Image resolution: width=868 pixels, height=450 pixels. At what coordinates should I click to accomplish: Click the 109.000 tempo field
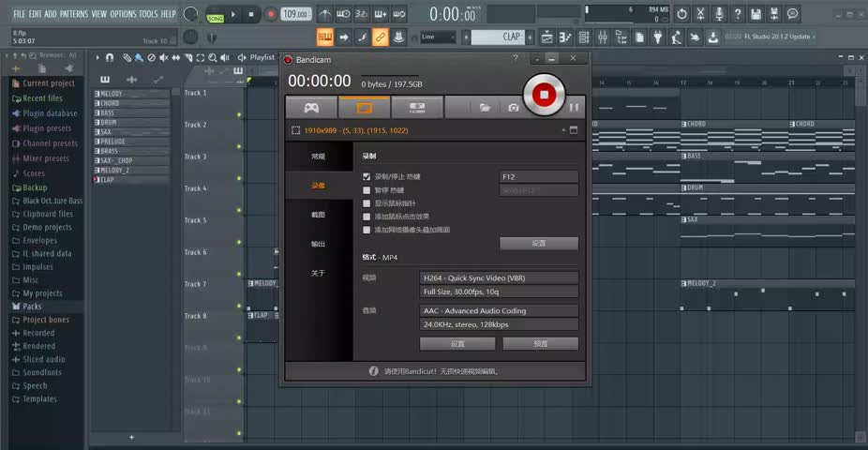[295, 14]
